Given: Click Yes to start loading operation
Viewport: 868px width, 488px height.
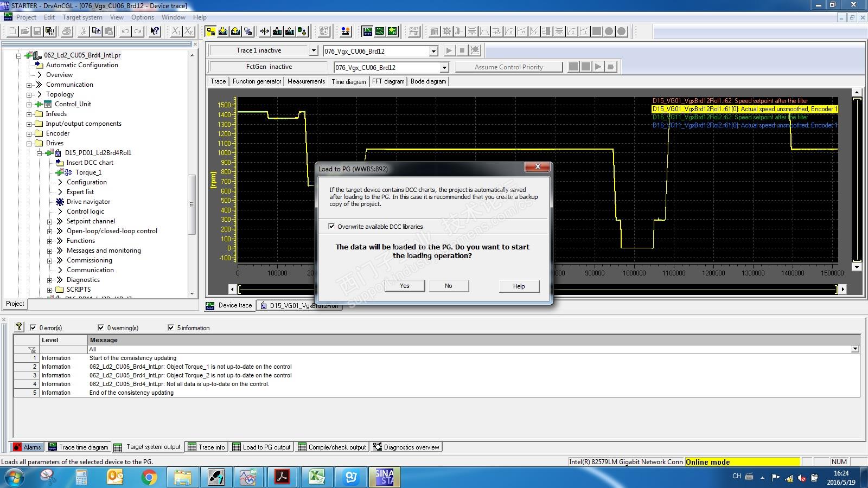Looking at the screenshot, I should click(405, 286).
